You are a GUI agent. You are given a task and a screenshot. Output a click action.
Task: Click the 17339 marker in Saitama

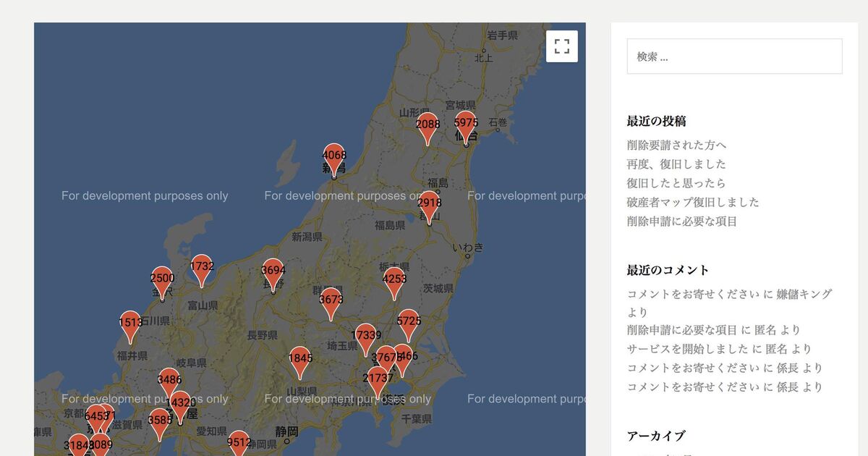pos(366,338)
